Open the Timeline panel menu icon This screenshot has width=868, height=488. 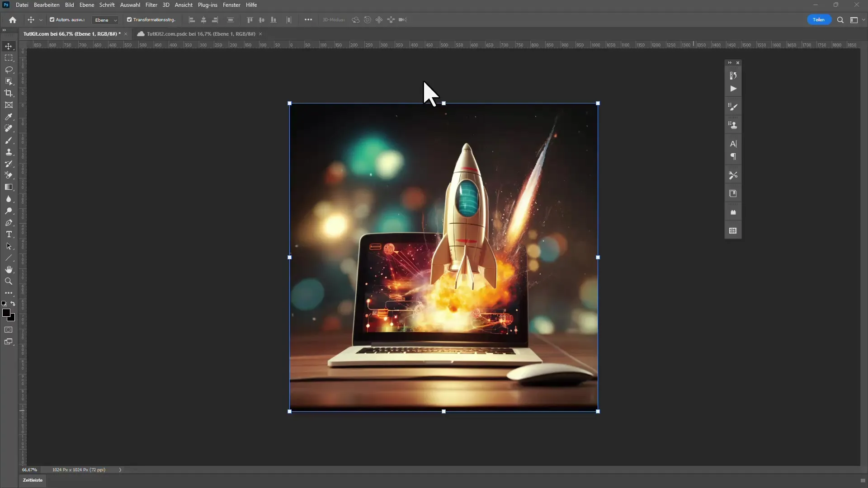coord(863,480)
